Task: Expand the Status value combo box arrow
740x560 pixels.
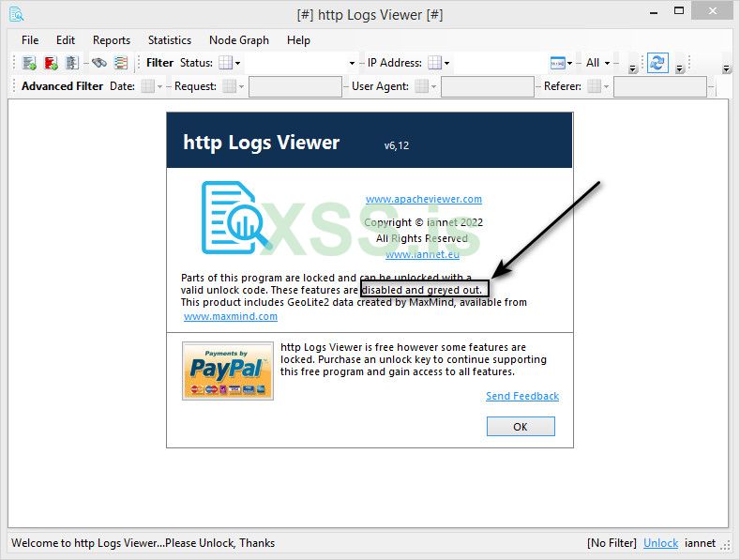Action: [352, 63]
